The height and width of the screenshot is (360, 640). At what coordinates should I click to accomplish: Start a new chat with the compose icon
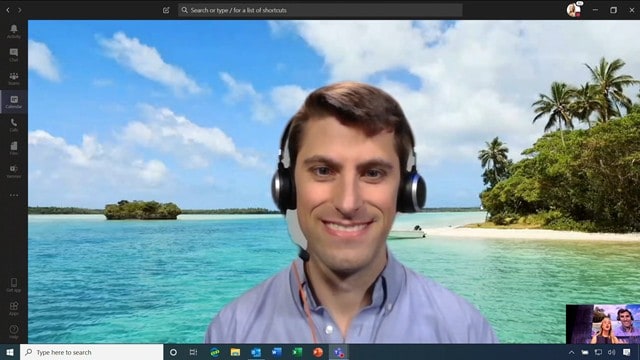[x=166, y=10]
